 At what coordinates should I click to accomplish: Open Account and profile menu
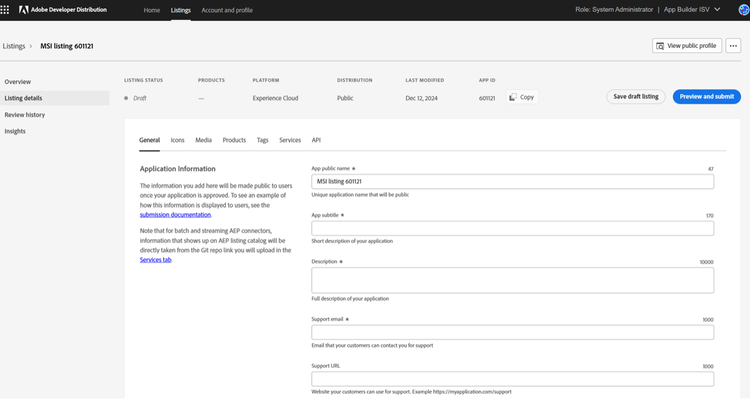[226, 10]
